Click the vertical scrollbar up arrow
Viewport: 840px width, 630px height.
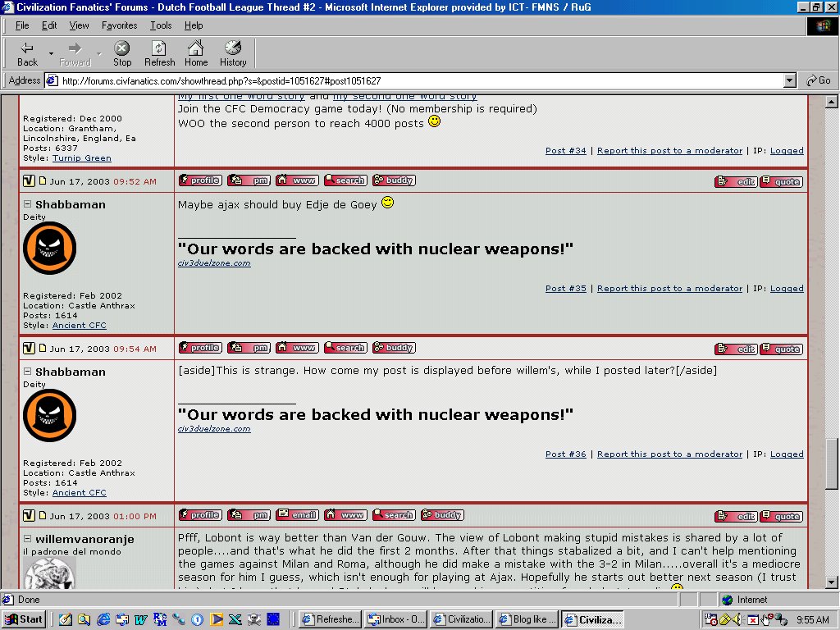point(832,101)
